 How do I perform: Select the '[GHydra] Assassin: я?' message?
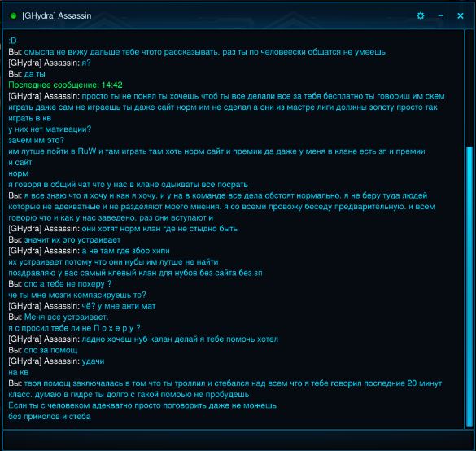(50, 63)
